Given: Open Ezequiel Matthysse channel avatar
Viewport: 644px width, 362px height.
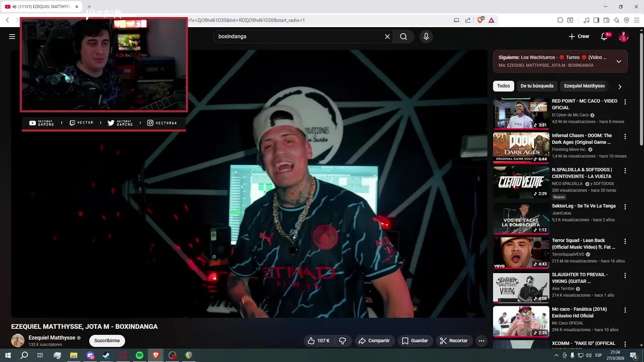Looking at the screenshot, I should click(x=18, y=340).
